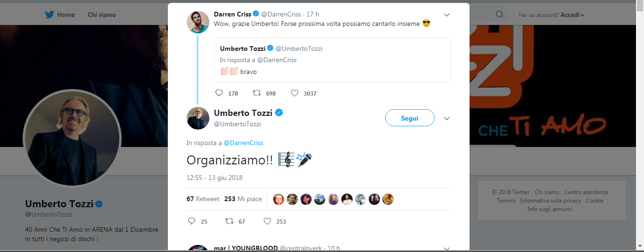Open @DarrenCriss link in reply line
This screenshot has height=252, width=644.
243,143
